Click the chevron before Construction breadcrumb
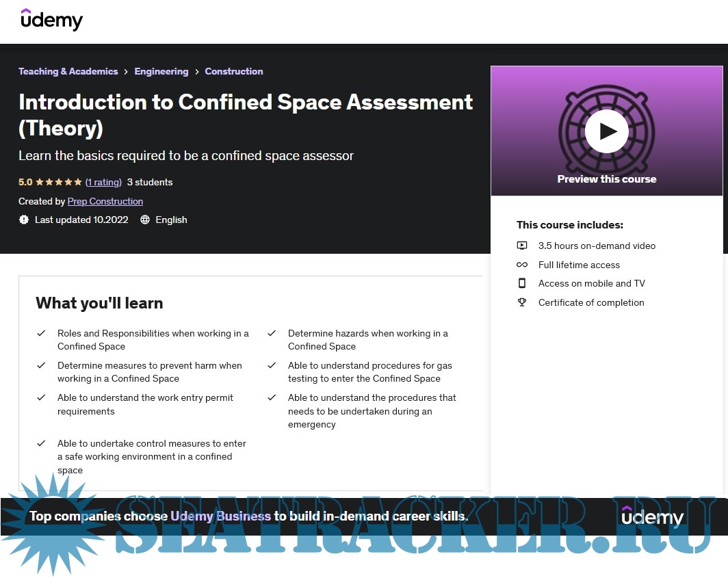The image size is (728, 578). (x=197, y=71)
